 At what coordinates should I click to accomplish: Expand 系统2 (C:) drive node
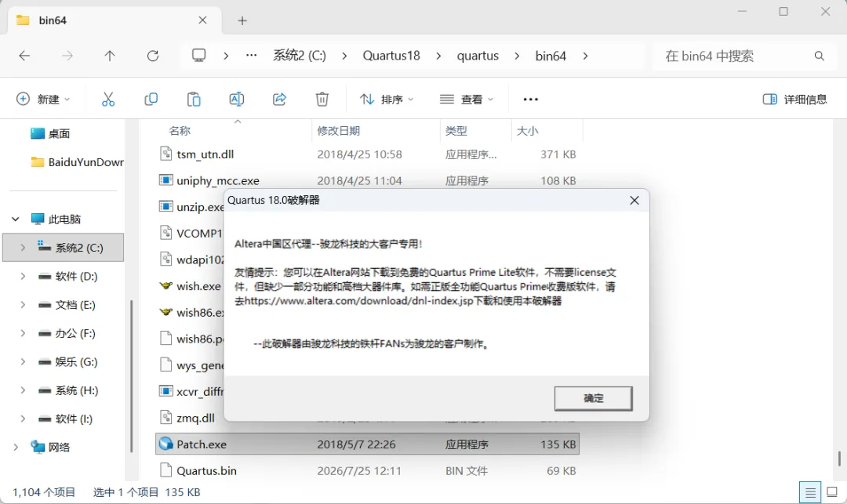pyautogui.click(x=23, y=248)
